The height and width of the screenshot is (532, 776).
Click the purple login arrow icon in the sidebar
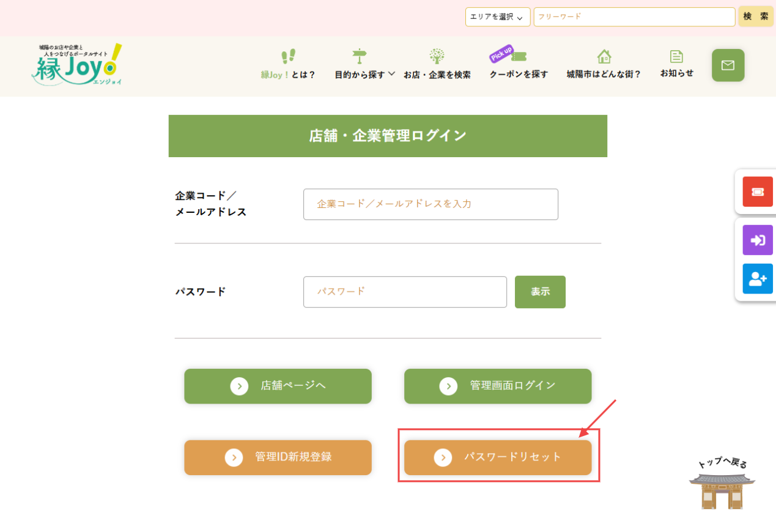click(x=757, y=240)
